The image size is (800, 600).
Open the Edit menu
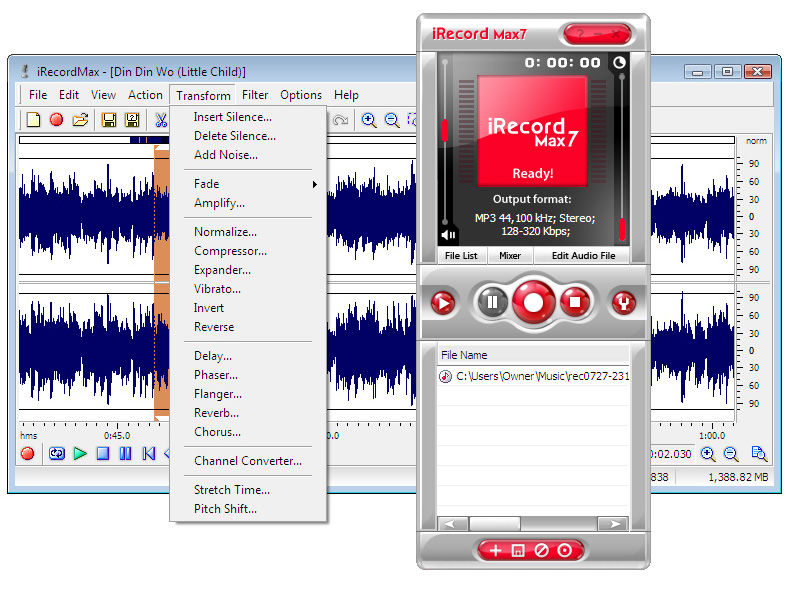click(x=69, y=95)
